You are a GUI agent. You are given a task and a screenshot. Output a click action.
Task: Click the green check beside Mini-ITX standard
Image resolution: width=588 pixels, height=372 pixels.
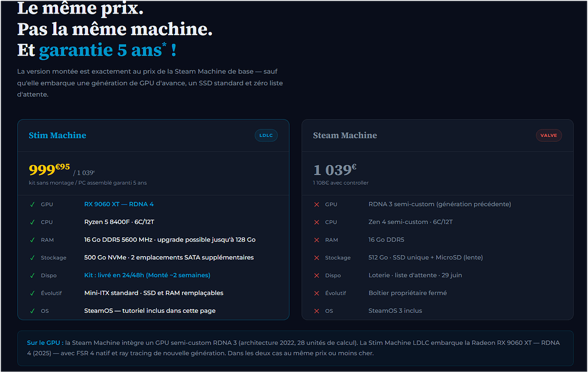click(x=32, y=293)
